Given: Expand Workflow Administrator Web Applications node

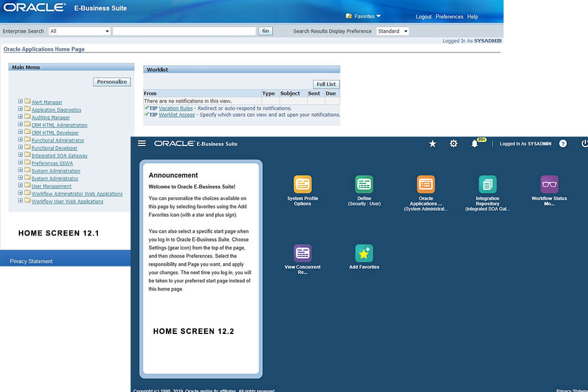Looking at the screenshot, I should coord(20,192).
